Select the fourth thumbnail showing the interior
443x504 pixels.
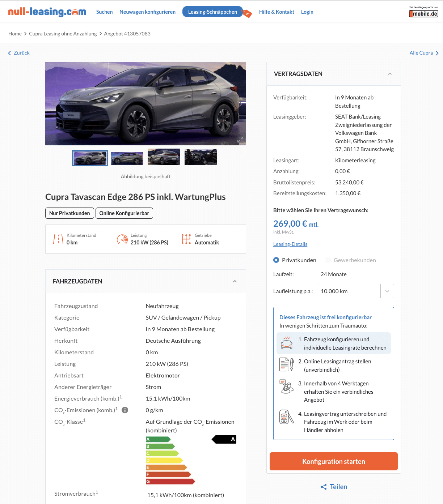pos(201,157)
